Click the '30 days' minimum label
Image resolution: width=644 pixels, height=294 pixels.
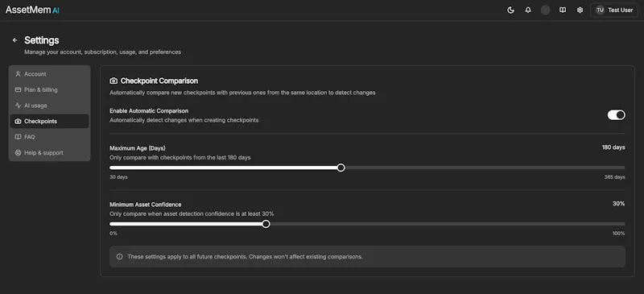tap(118, 177)
